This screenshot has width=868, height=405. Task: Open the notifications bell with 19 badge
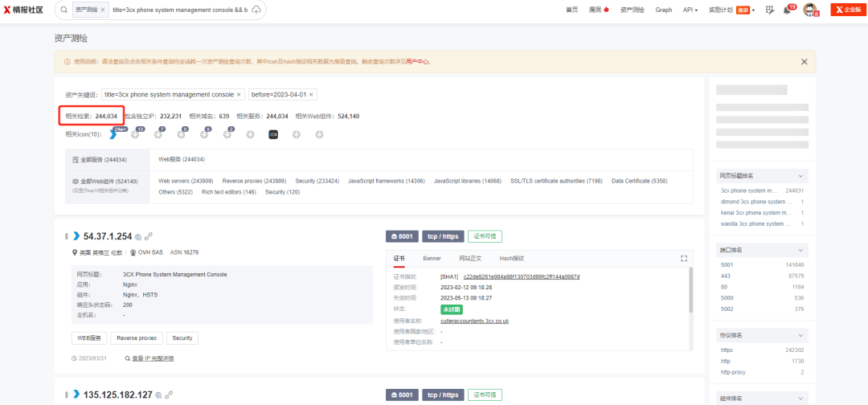click(788, 10)
